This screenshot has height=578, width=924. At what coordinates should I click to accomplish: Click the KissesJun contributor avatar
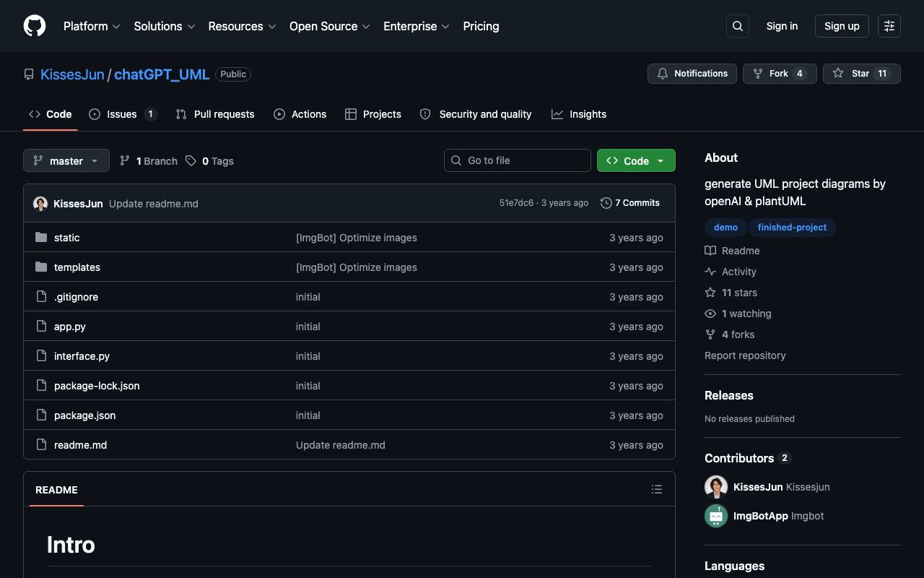[716, 487]
